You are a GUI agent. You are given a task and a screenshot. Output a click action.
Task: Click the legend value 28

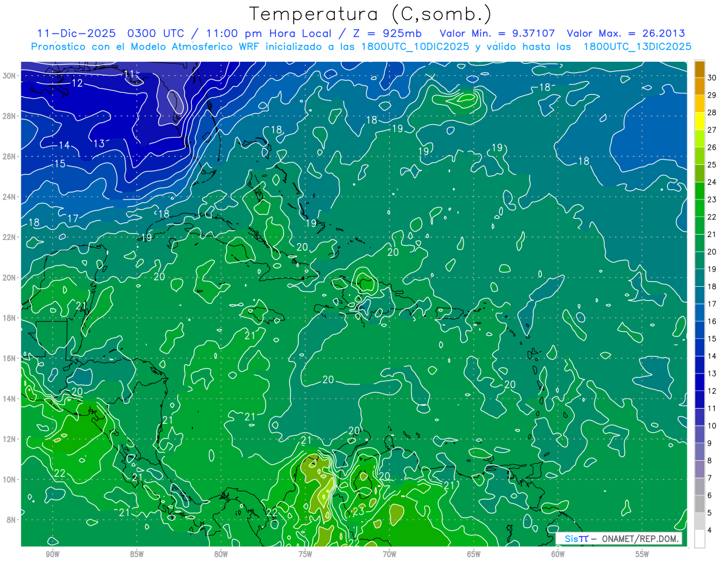click(x=712, y=112)
